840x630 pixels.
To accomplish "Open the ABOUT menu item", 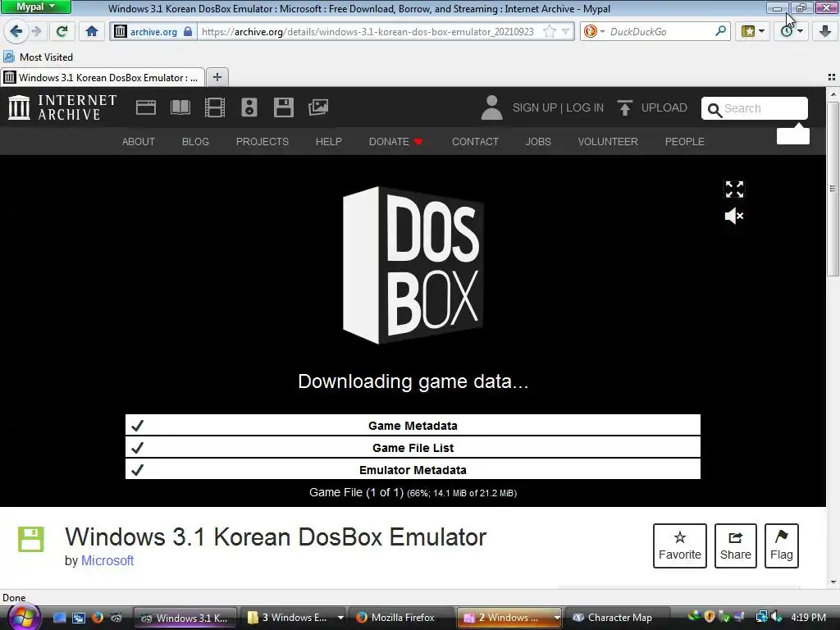I will point(138,141).
